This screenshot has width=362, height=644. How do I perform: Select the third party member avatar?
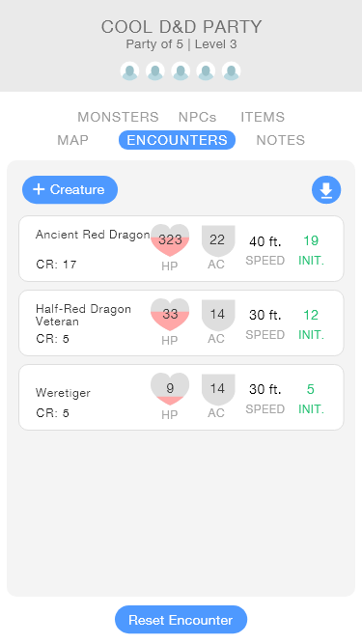181,71
